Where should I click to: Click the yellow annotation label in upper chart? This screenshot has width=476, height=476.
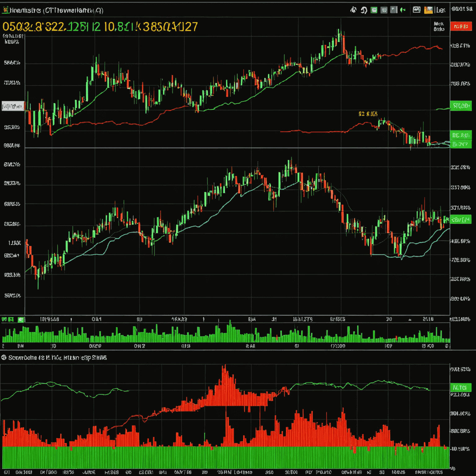pyautogui.click(x=368, y=114)
